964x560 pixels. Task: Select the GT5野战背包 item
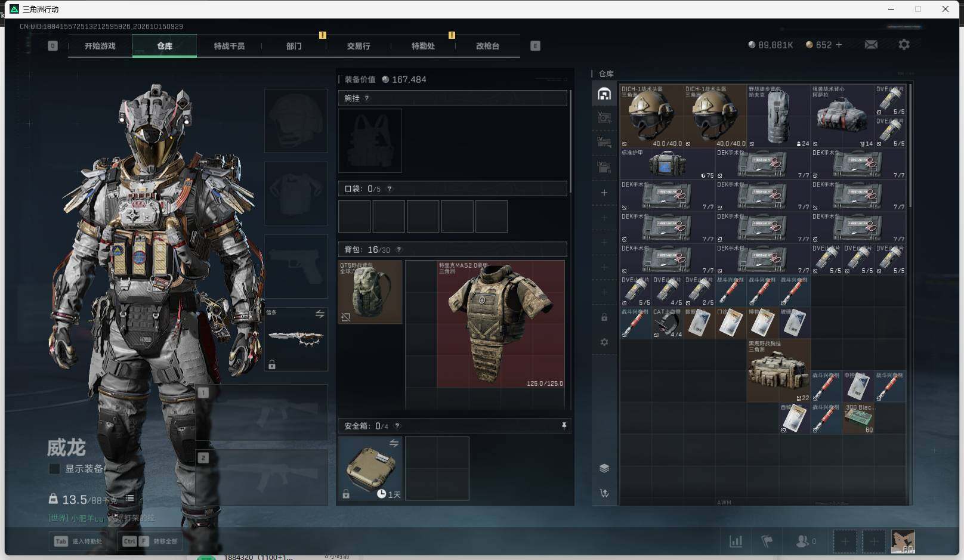tap(370, 292)
